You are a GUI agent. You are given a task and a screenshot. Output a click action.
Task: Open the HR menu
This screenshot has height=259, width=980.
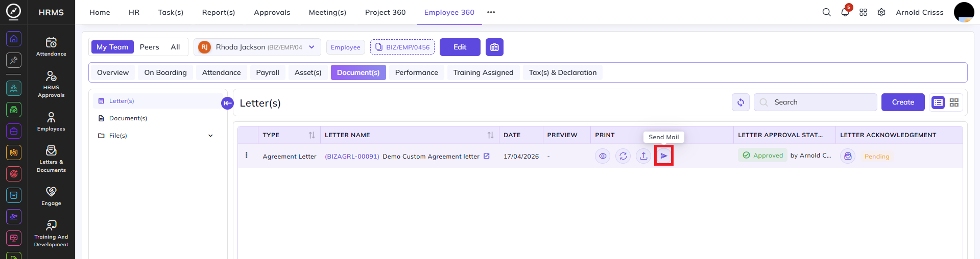pos(134,12)
